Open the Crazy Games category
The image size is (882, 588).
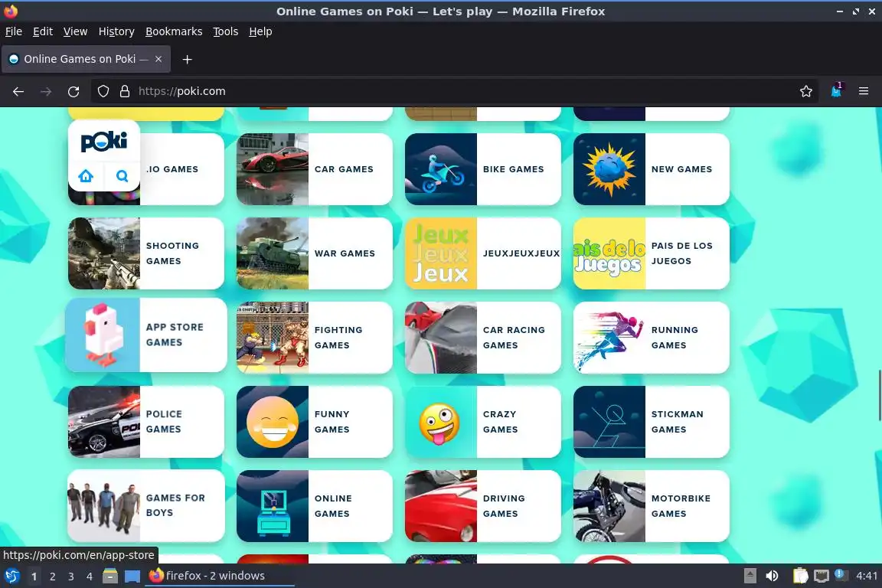point(482,421)
